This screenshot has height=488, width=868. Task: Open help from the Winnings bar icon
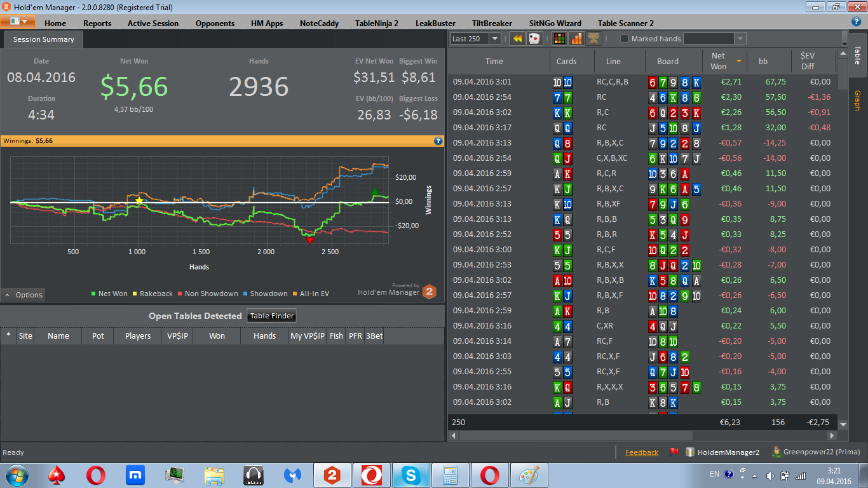point(438,140)
